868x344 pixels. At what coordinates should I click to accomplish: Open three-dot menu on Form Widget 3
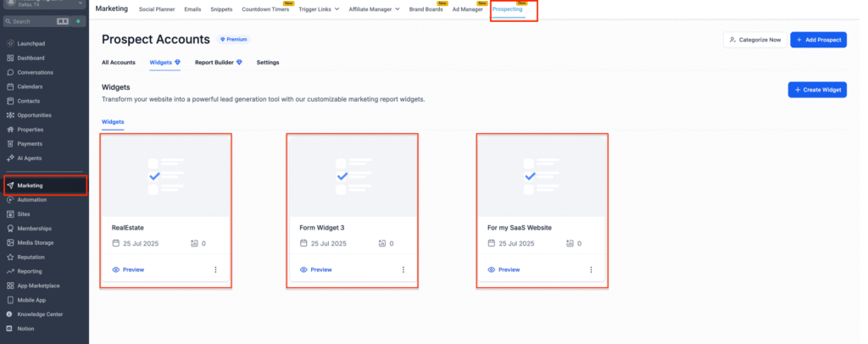pos(403,270)
